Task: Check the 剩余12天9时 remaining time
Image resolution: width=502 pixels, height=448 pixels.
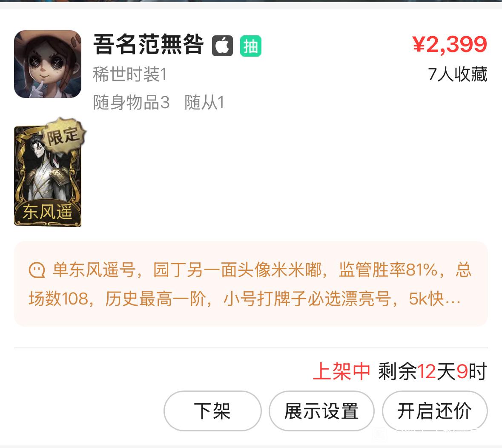Action: [x=433, y=371]
